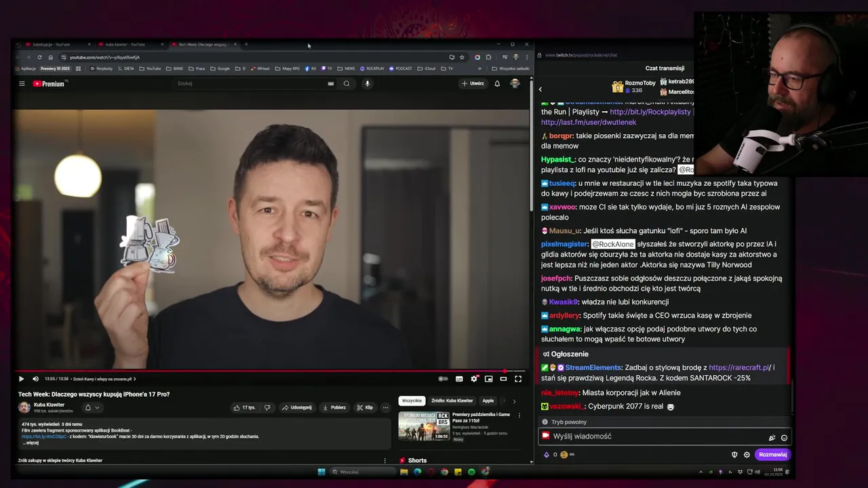Show hidden bookmarks with chevron overflow

click(x=479, y=68)
